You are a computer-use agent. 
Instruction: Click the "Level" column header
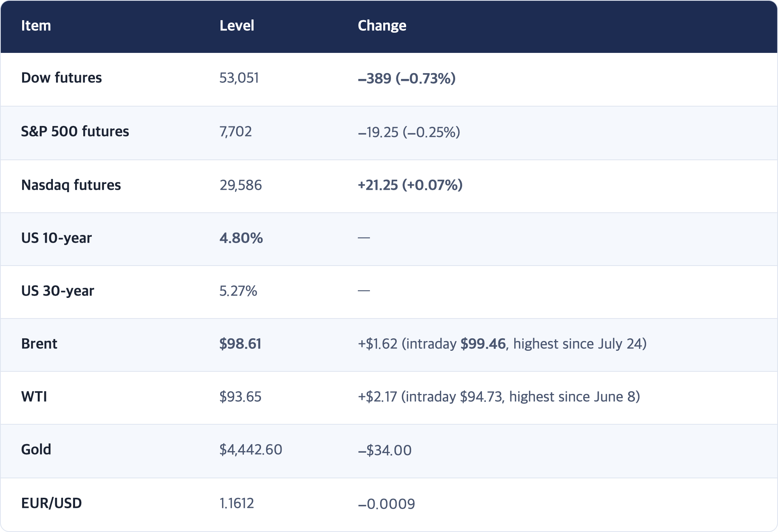tap(237, 26)
